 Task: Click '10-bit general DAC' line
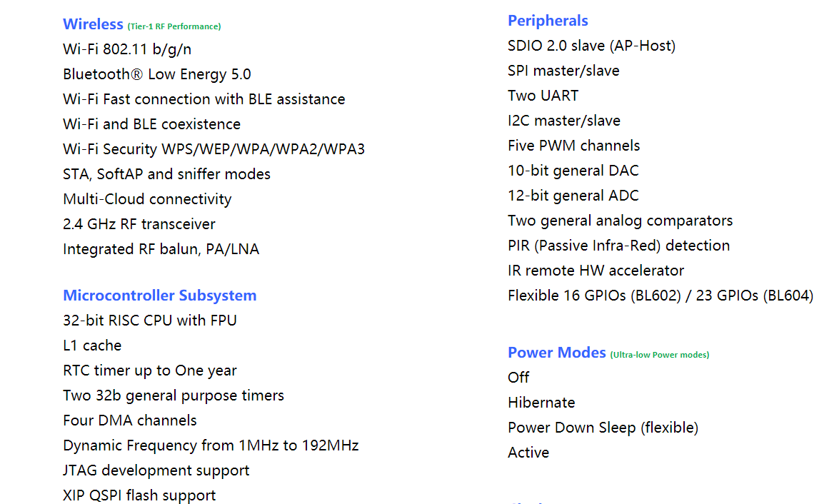(x=573, y=170)
